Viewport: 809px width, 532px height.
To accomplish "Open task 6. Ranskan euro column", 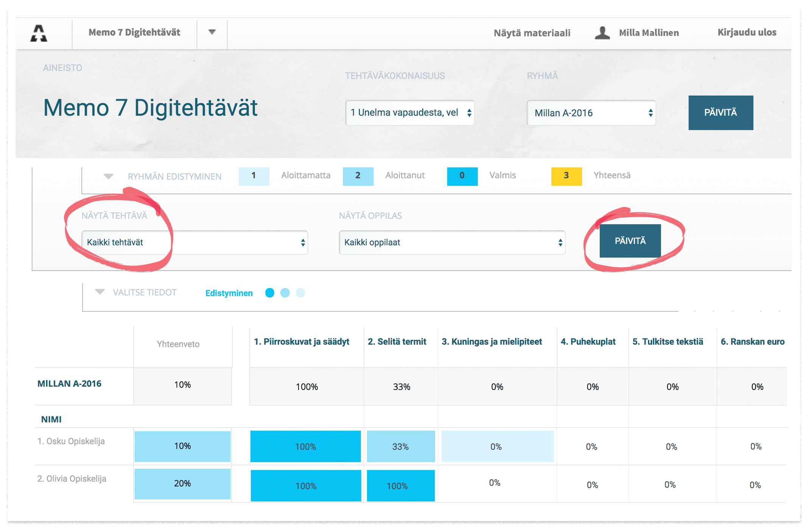I will click(752, 342).
